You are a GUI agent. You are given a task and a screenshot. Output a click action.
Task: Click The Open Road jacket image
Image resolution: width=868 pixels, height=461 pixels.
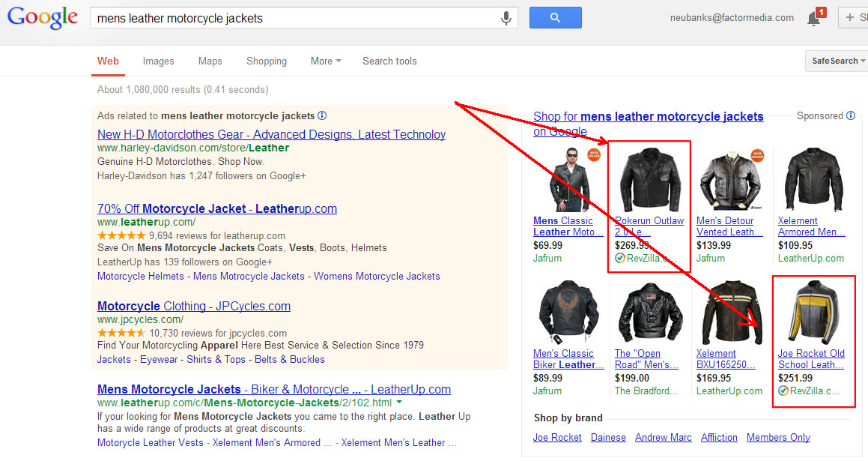[650, 311]
